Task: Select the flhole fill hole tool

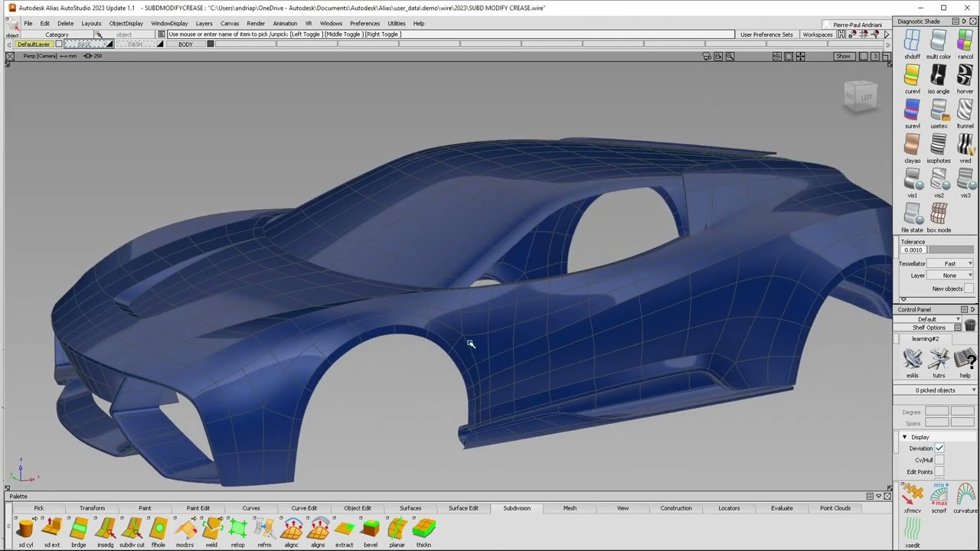Action: coord(158,528)
